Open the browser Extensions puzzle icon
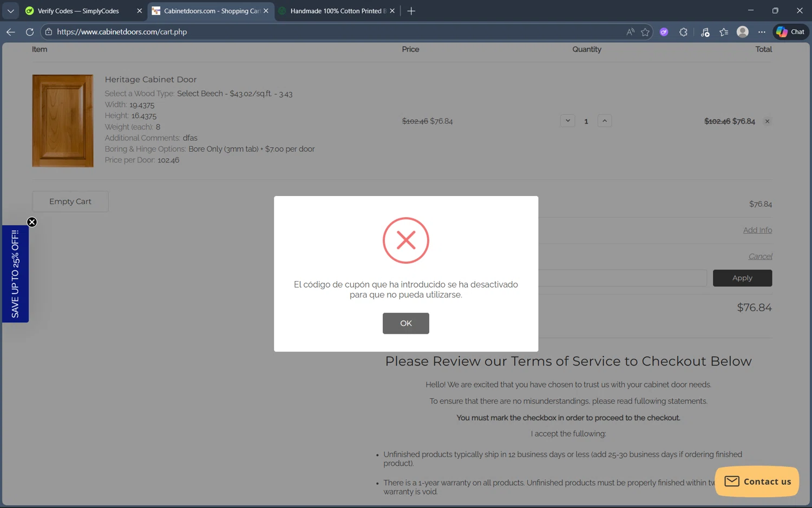812x508 pixels. [x=683, y=32]
